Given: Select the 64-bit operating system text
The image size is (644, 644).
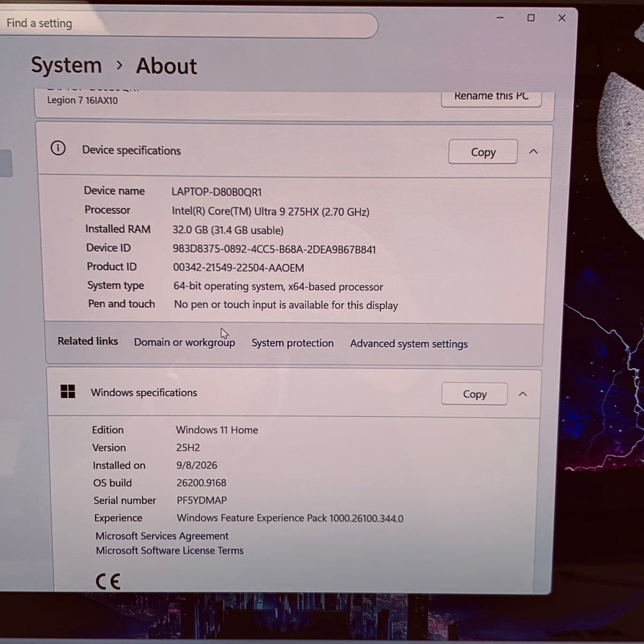Looking at the screenshot, I should [x=278, y=287].
